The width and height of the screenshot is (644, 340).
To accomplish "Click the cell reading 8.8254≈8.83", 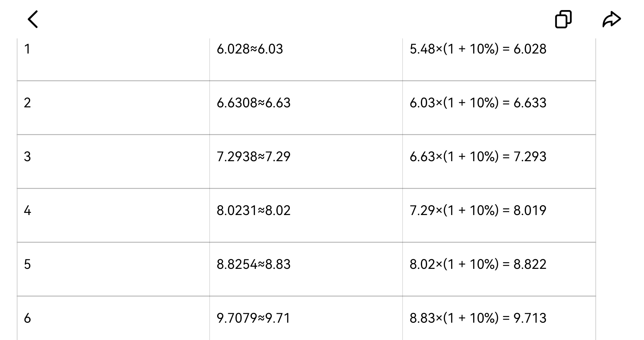I will [x=253, y=264].
